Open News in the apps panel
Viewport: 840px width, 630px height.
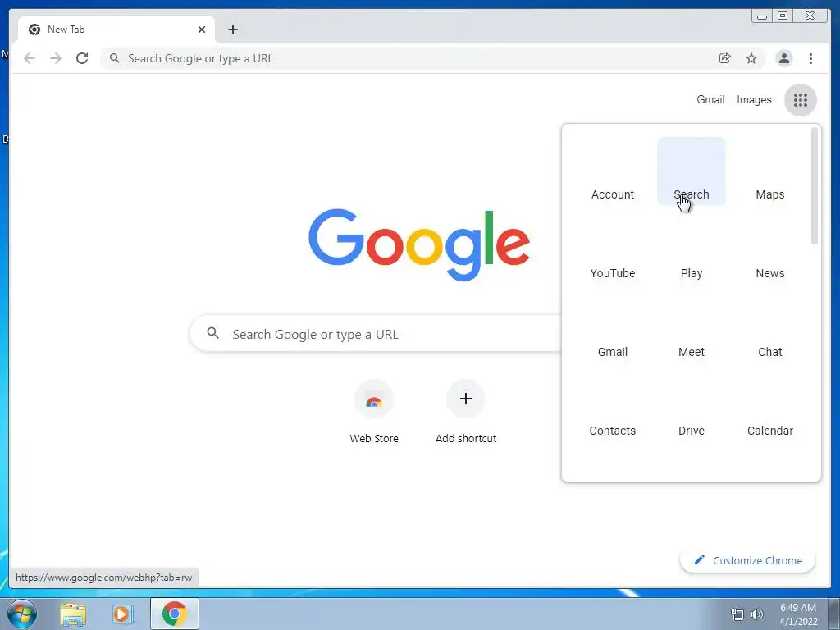[x=769, y=250]
